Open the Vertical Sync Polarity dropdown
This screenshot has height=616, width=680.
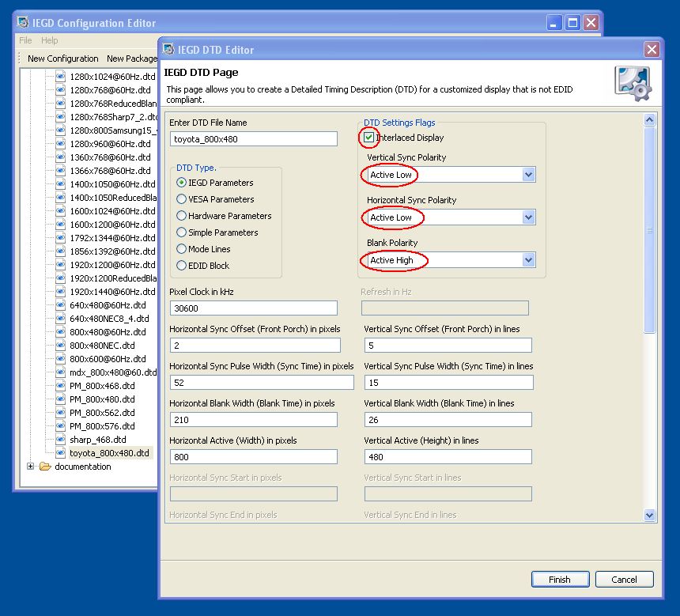click(x=528, y=175)
